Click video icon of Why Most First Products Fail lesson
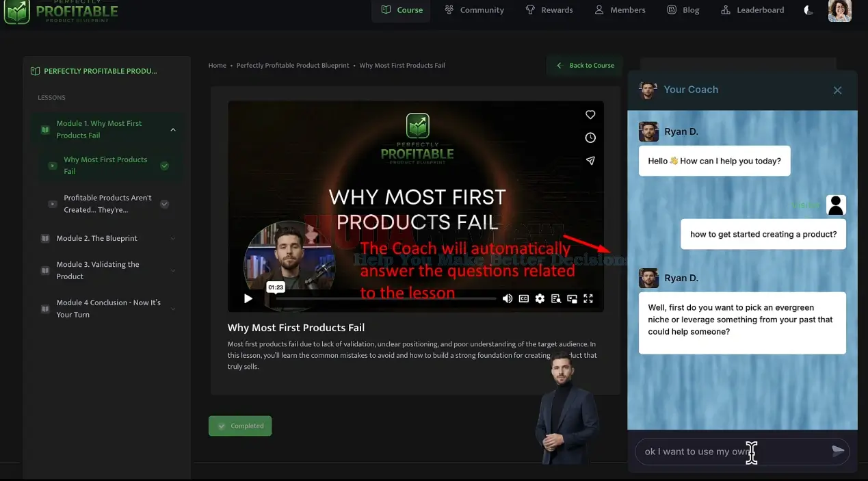Screen dimensions: 868x481 point(53,166)
